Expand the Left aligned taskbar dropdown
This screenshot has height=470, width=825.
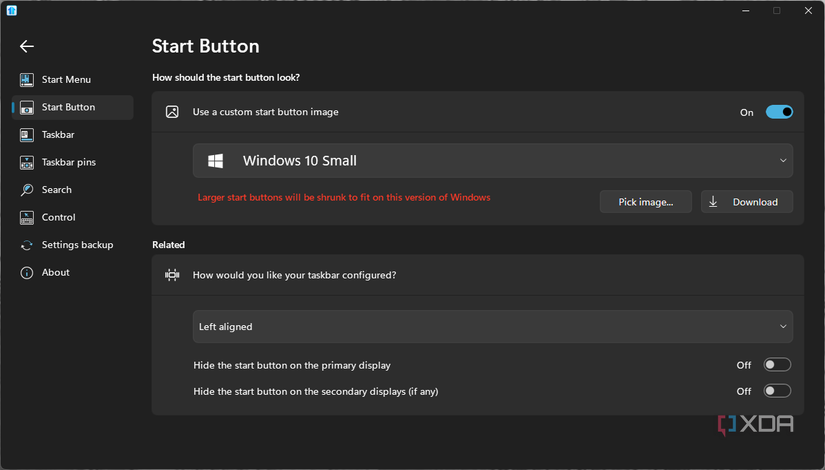[493, 327]
